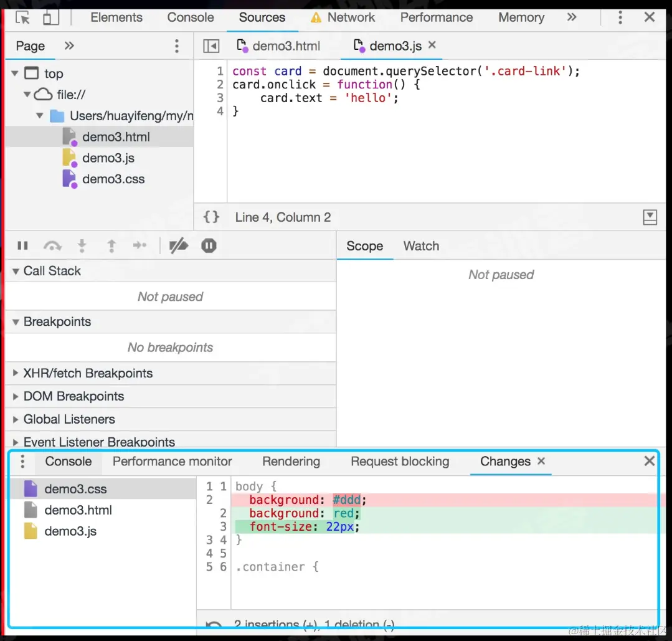The height and width of the screenshot is (641, 672).
Task: Open the Request blocking drawer tab
Action: coord(400,462)
